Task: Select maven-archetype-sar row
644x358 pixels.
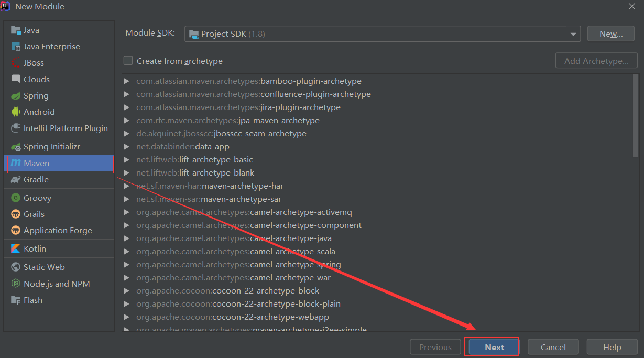Action: (x=377, y=199)
